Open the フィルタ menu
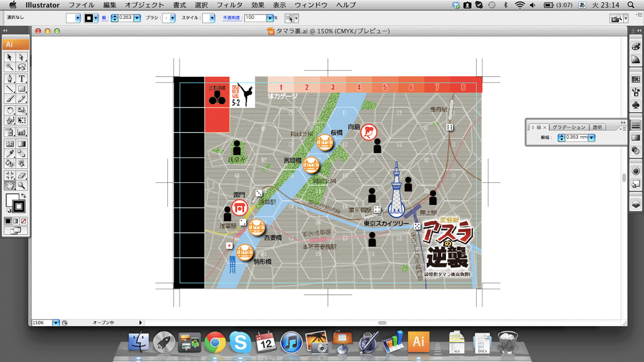Image resolution: width=644 pixels, height=362 pixels. pyautogui.click(x=229, y=5)
